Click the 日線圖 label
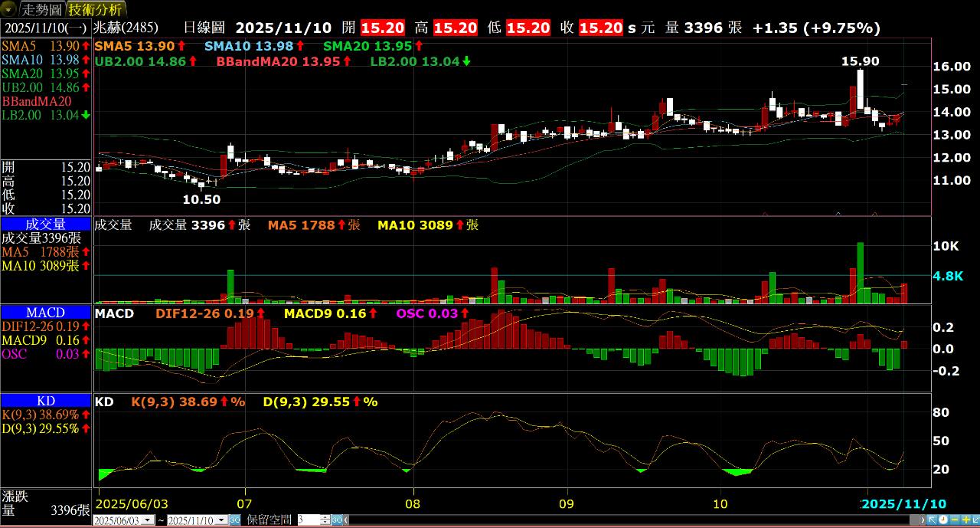980x528 pixels. point(205,28)
